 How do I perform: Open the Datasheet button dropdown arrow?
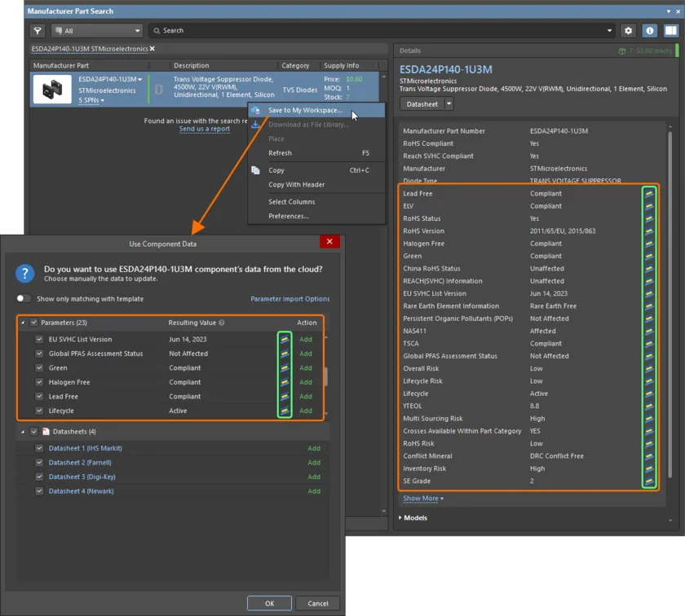pos(449,104)
